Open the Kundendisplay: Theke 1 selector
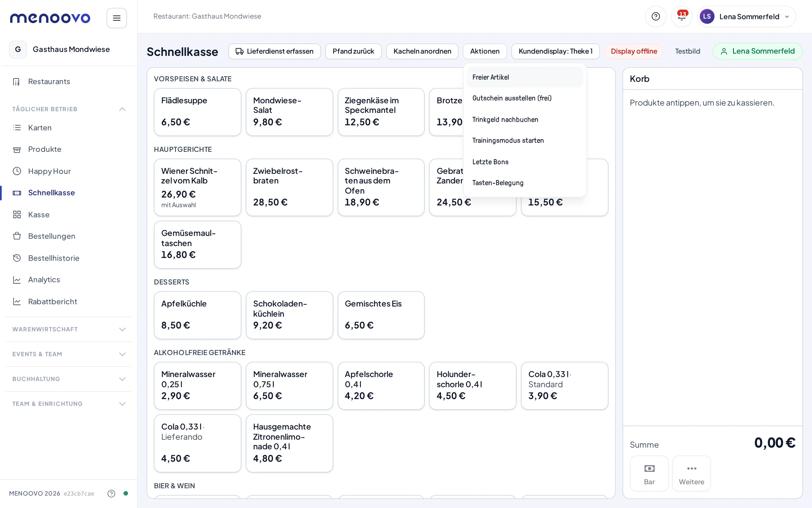The image size is (812, 508). click(555, 51)
